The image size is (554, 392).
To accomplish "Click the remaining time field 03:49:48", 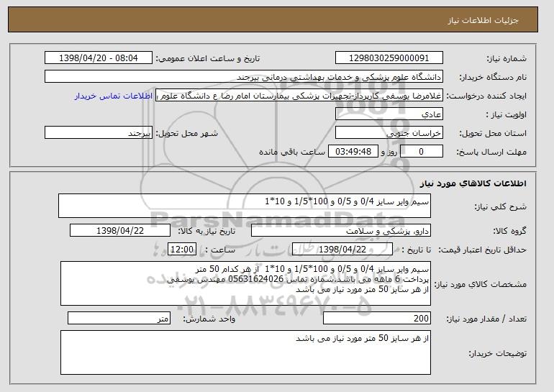I will click(x=353, y=152).
